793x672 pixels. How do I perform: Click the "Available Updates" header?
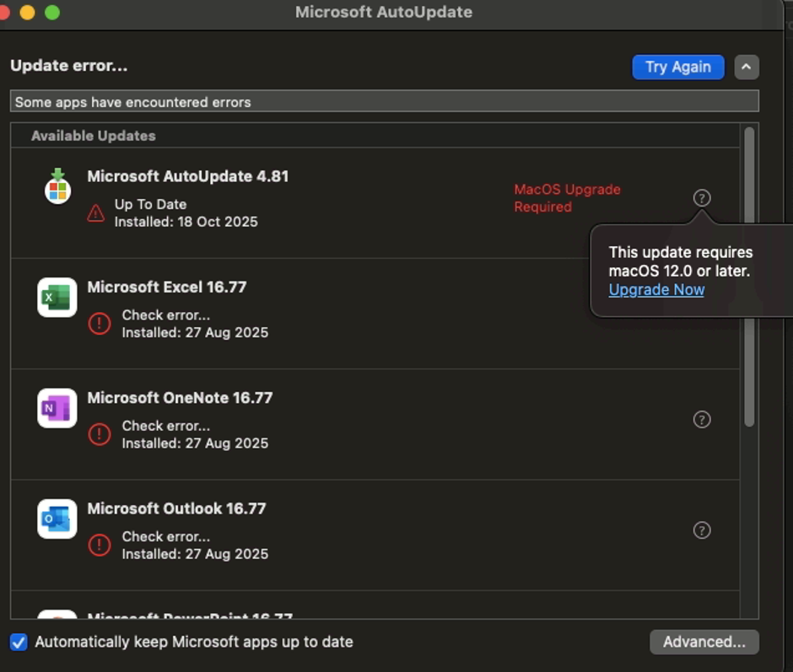[94, 136]
